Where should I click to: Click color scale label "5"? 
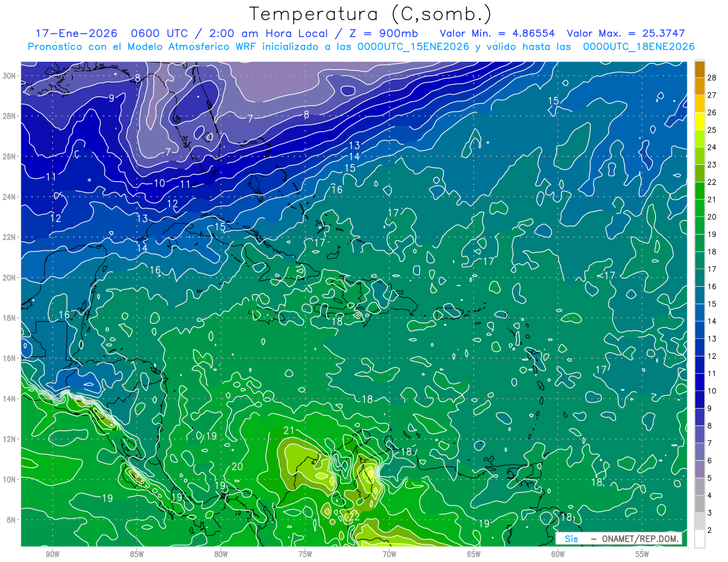(710, 478)
